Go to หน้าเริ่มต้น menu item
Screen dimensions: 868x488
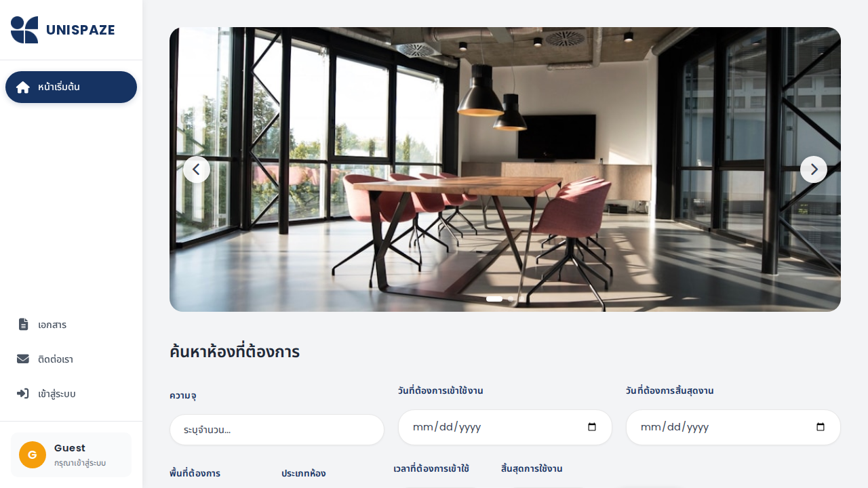click(71, 87)
